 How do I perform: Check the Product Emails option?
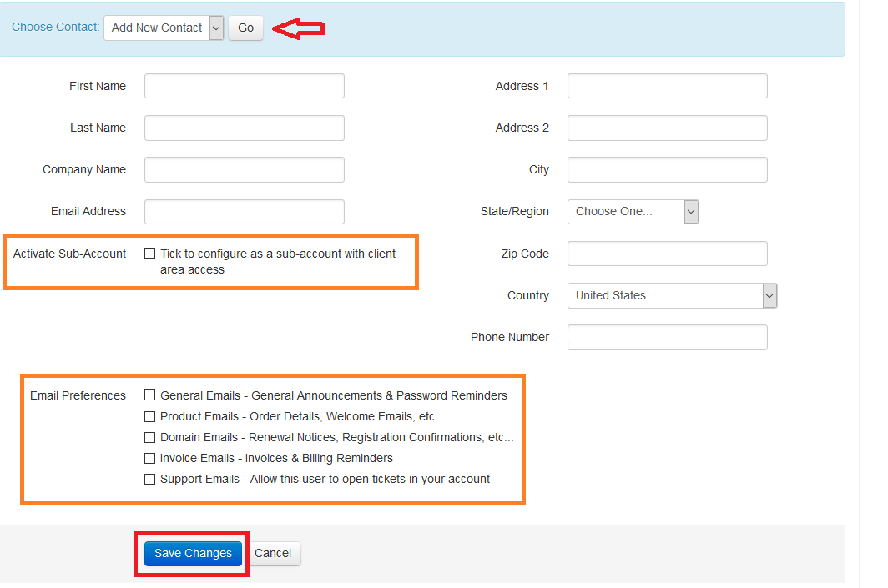(149, 416)
